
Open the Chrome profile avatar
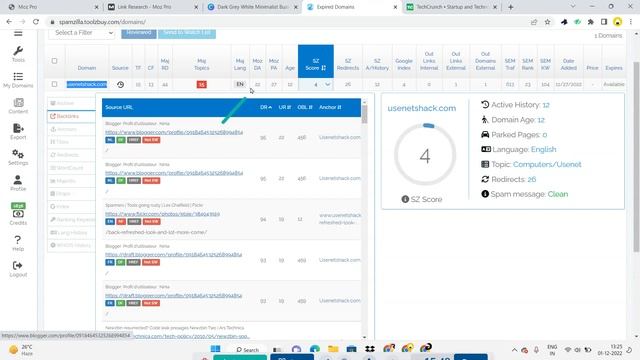(618, 22)
